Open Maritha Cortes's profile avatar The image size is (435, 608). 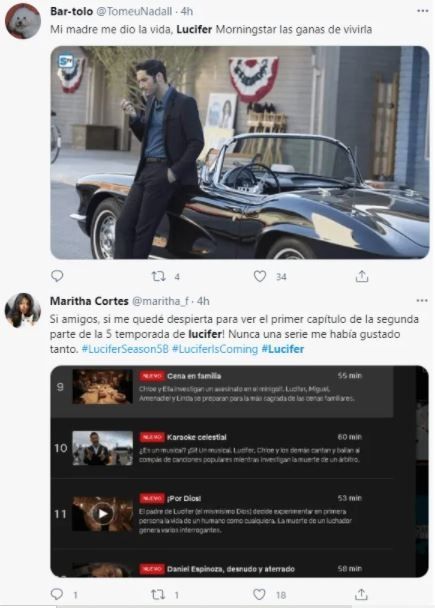(22, 310)
